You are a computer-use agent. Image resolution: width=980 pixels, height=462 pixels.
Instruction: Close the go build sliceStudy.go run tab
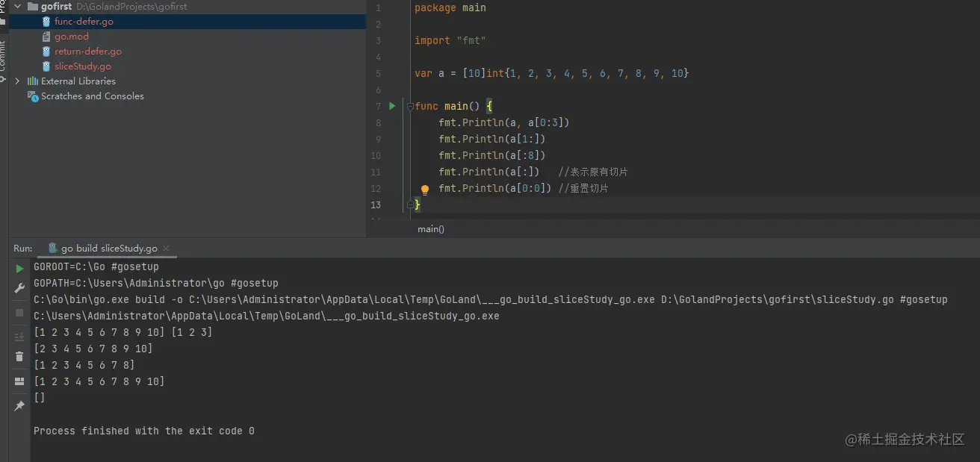[x=165, y=249]
